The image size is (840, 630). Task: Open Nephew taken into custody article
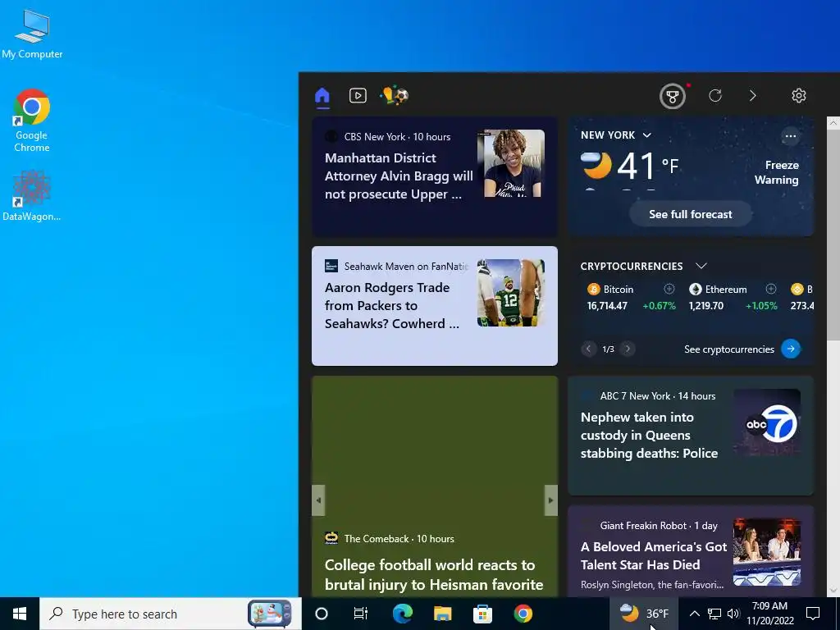point(649,436)
